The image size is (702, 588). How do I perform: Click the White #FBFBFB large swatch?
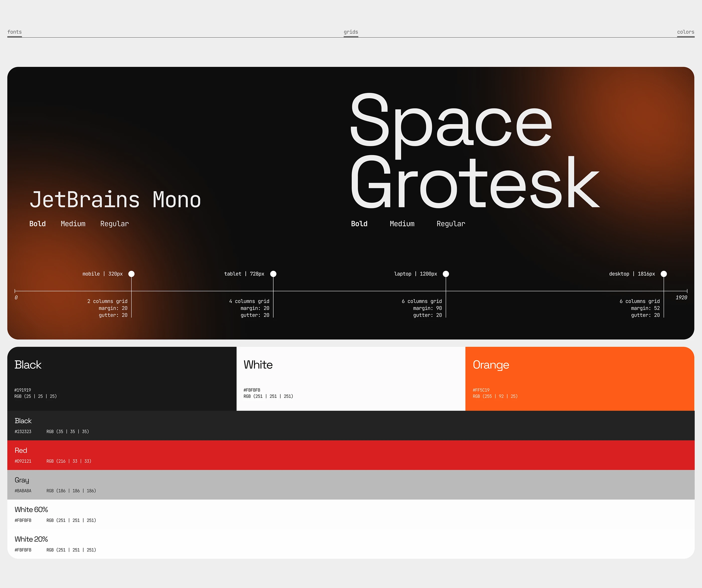tap(351, 378)
